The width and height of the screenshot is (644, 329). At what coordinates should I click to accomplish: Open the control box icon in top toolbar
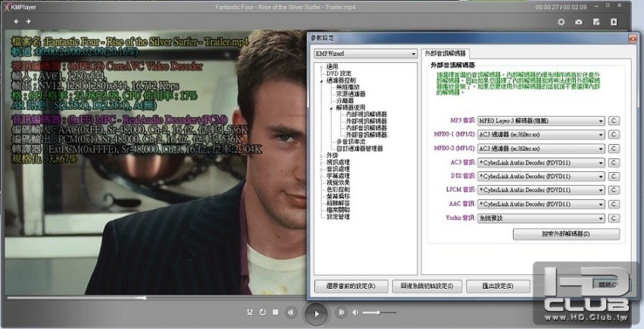point(596,22)
